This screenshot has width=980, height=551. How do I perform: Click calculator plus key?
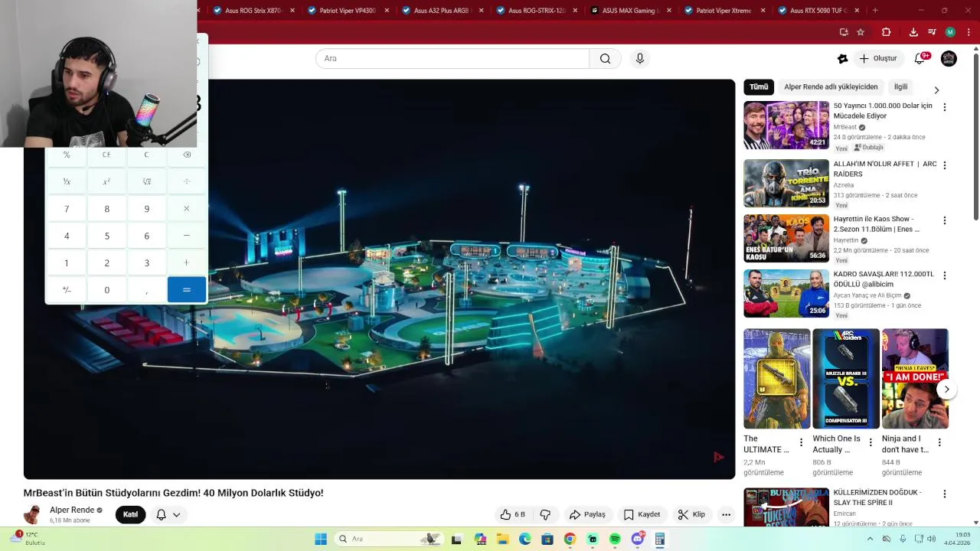pyautogui.click(x=187, y=262)
